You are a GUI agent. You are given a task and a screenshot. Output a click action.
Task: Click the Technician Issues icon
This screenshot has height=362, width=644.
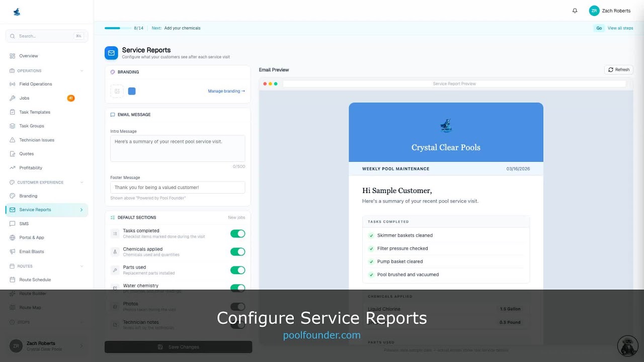click(x=13, y=140)
